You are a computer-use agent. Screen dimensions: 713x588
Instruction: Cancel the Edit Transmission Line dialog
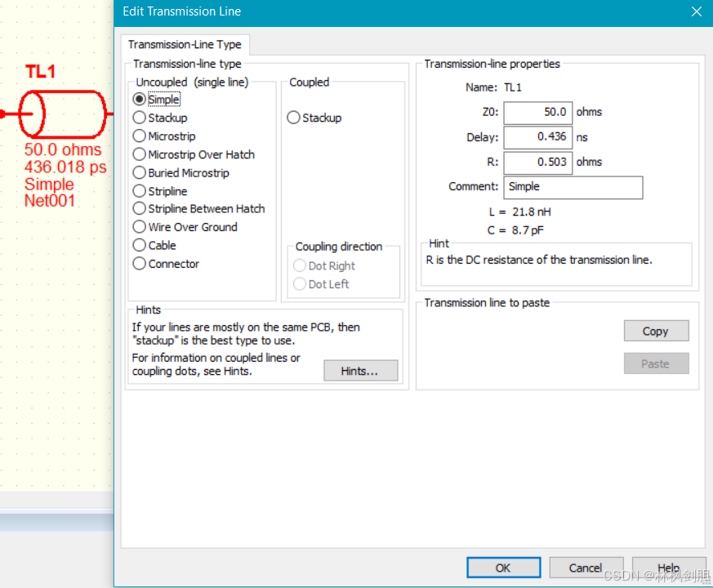[x=586, y=568]
